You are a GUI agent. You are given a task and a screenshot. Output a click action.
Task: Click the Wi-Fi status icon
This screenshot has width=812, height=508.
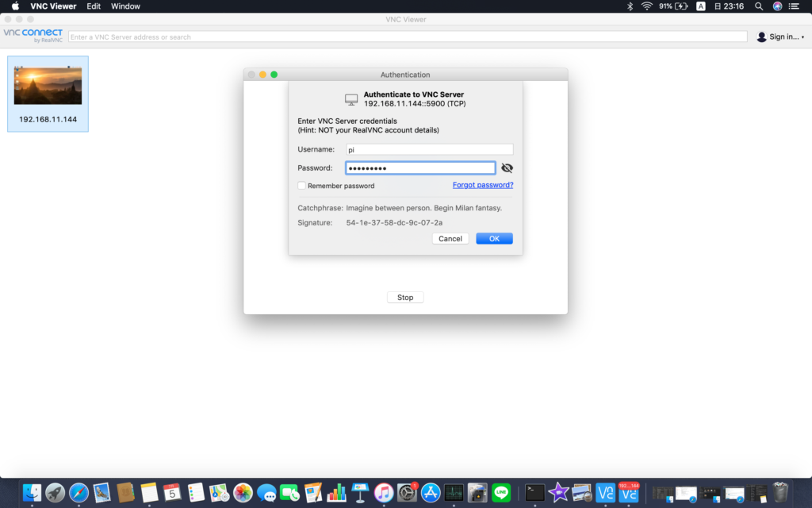tap(646, 6)
